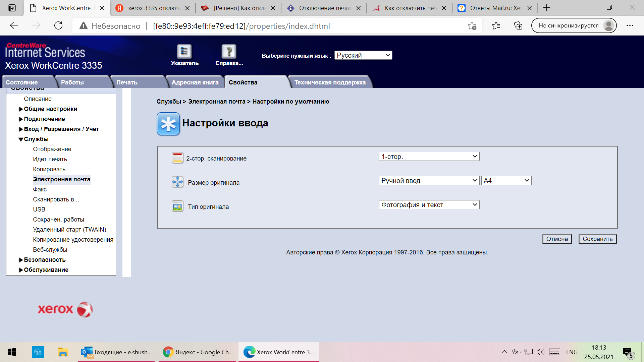
Task: Open Отображение in the sidebar
Action: [52, 149]
